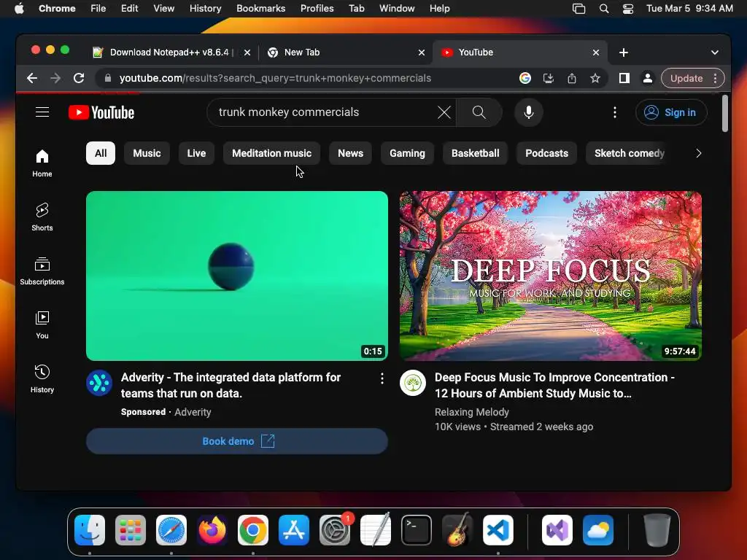The image size is (747, 560).
Task: Bookmark this page with the star
Action: pyautogui.click(x=595, y=78)
